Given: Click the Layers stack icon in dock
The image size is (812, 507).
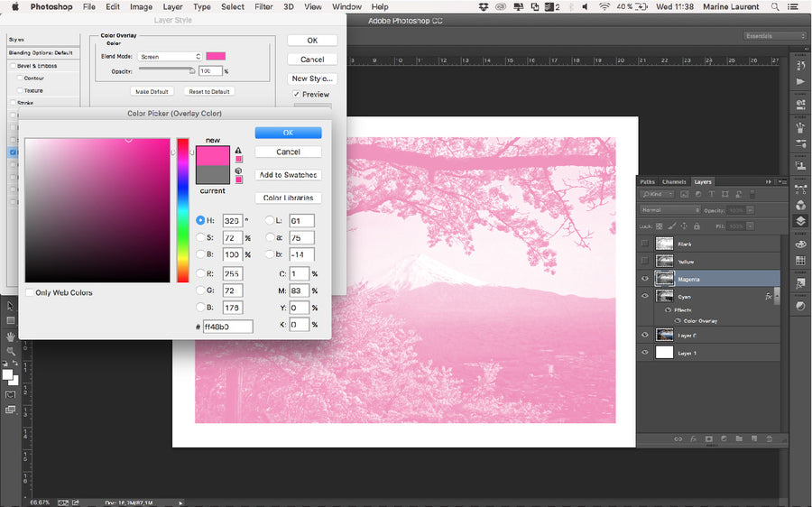Looking at the screenshot, I should (x=800, y=221).
